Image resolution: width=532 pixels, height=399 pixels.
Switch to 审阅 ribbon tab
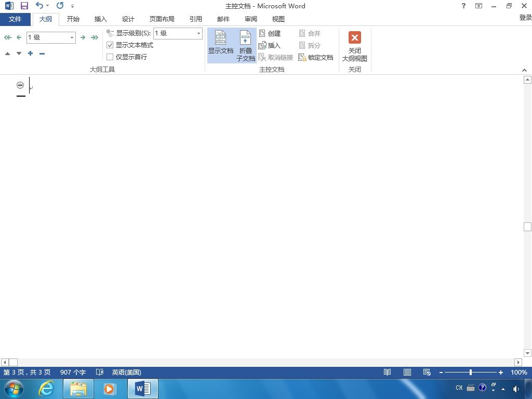[x=251, y=19]
